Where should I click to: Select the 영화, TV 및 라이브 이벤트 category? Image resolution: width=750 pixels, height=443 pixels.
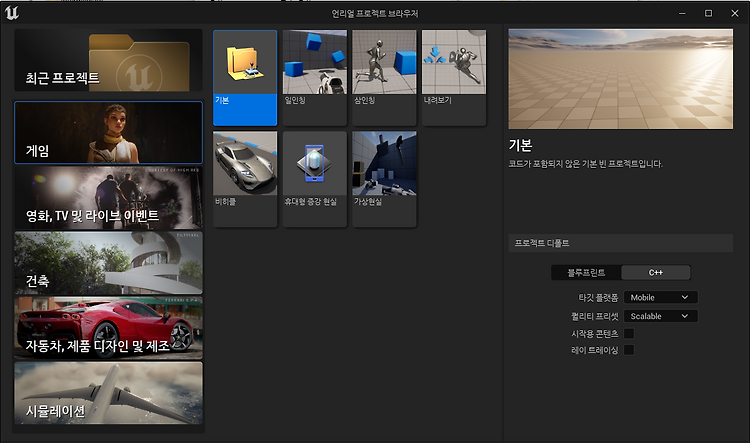coord(109,198)
